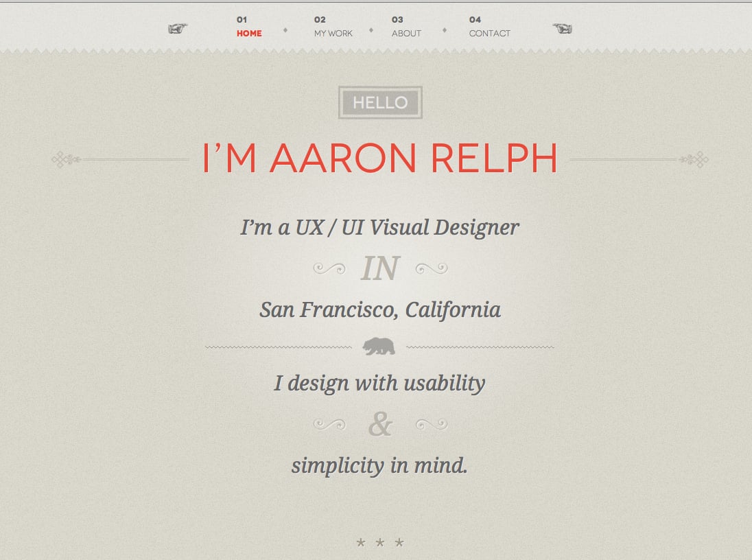Viewport: 752px width, 560px height.
Task: Click the decorative ampersand ornament
Action: click(x=379, y=423)
